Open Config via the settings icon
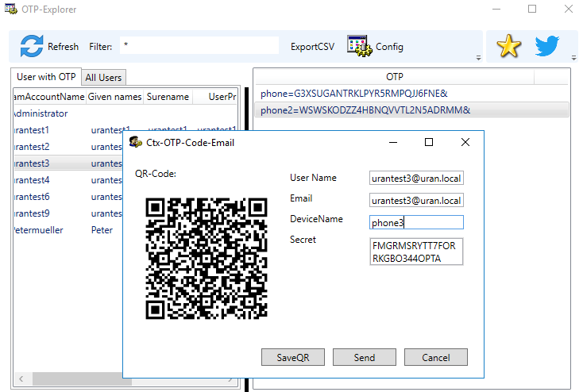This screenshot has width=583, height=392. 359,46
